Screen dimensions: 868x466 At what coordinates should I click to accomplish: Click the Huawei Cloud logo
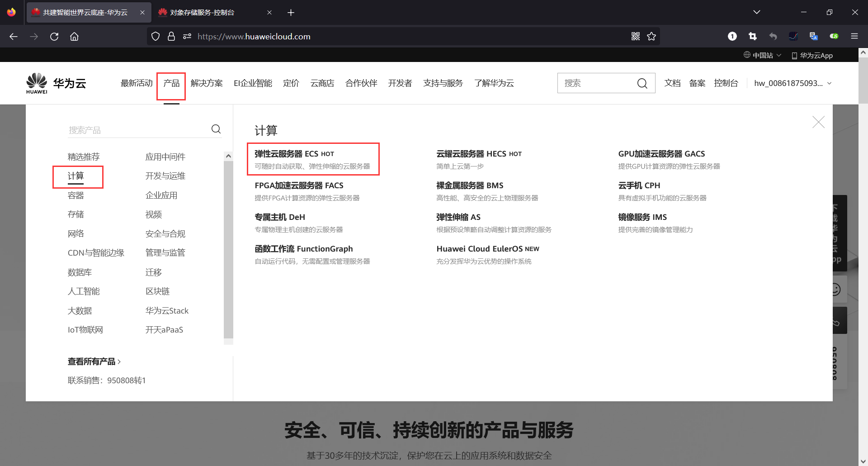click(56, 83)
